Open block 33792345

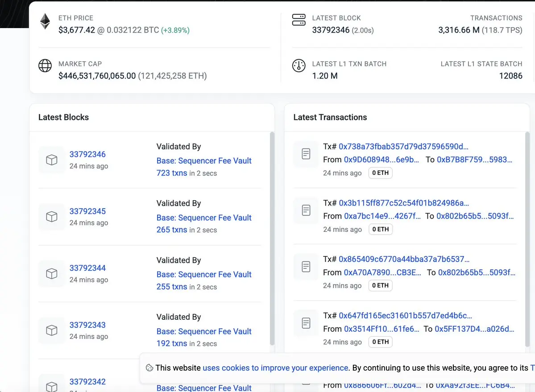click(88, 211)
